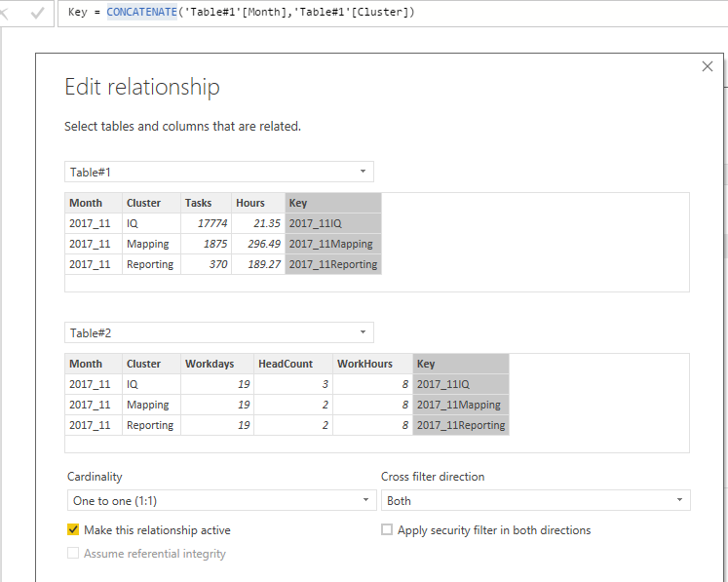Select the Hours column header

click(x=258, y=203)
